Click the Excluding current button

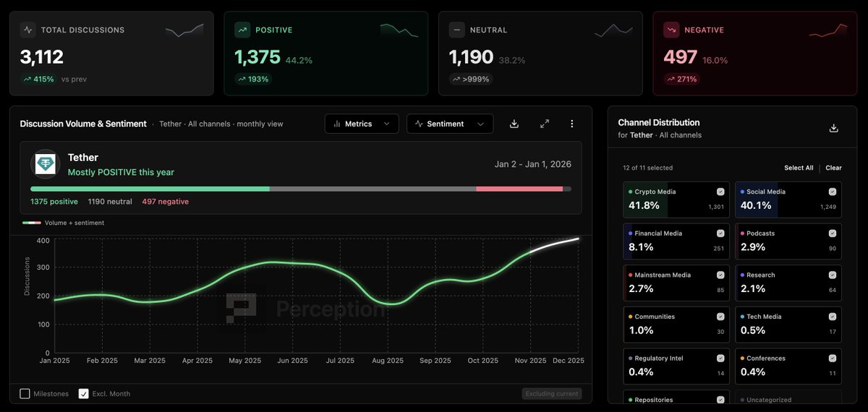[552, 394]
